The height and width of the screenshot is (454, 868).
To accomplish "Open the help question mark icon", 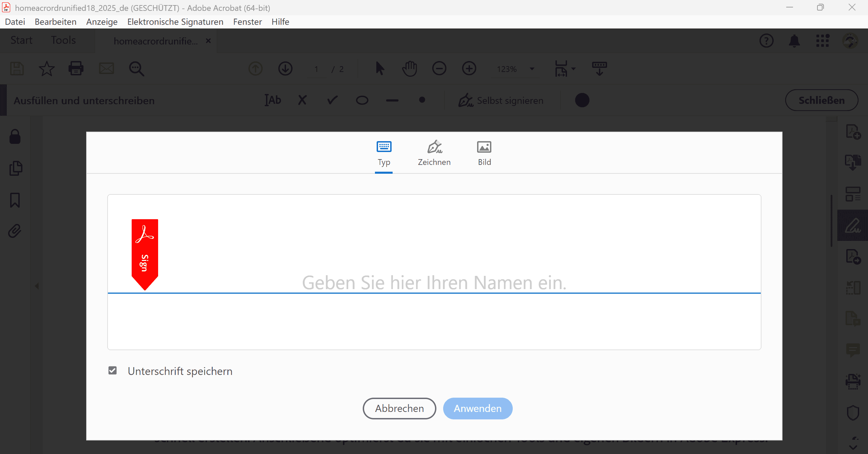I will click(767, 41).
